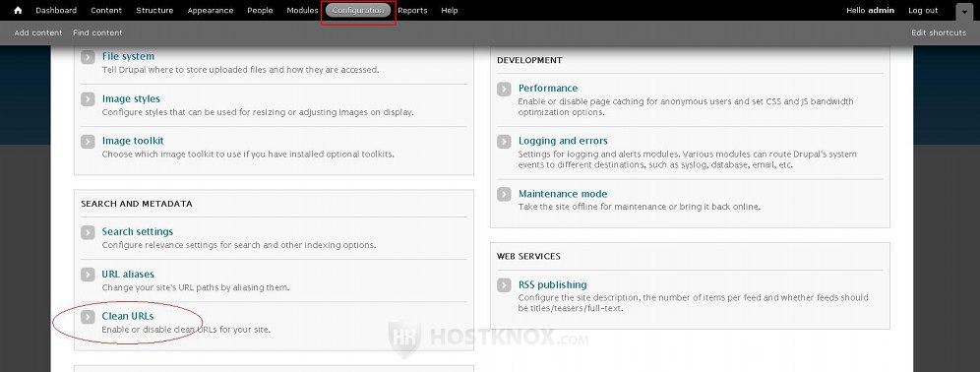This screenshot has height=372, width=980.
Task: Open Edit shortcuts link
Action: (938, 32)
